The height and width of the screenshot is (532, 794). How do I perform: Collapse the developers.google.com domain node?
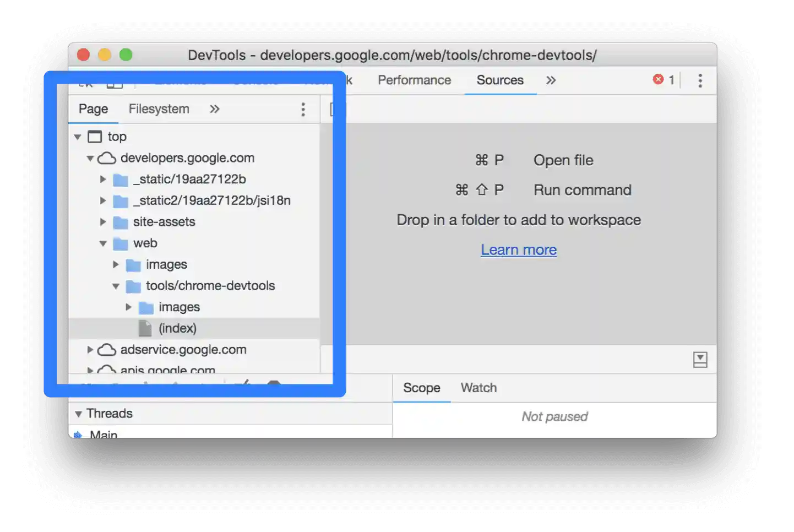[90, 158]
